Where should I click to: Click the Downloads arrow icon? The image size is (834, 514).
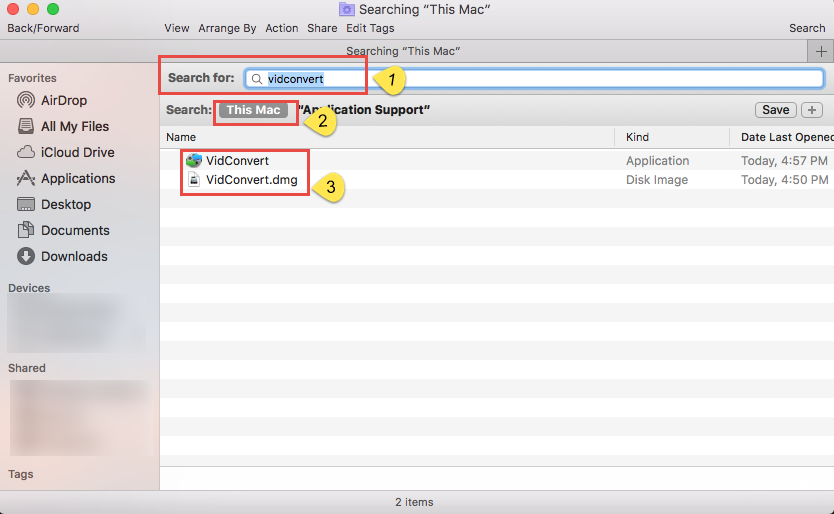coord(26,256)
